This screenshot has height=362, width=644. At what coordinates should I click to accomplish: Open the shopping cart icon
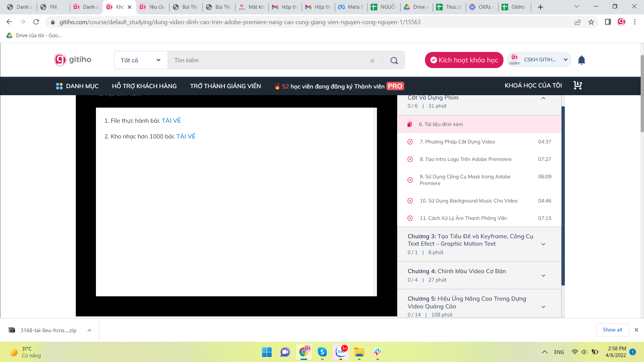click(578, 85)
